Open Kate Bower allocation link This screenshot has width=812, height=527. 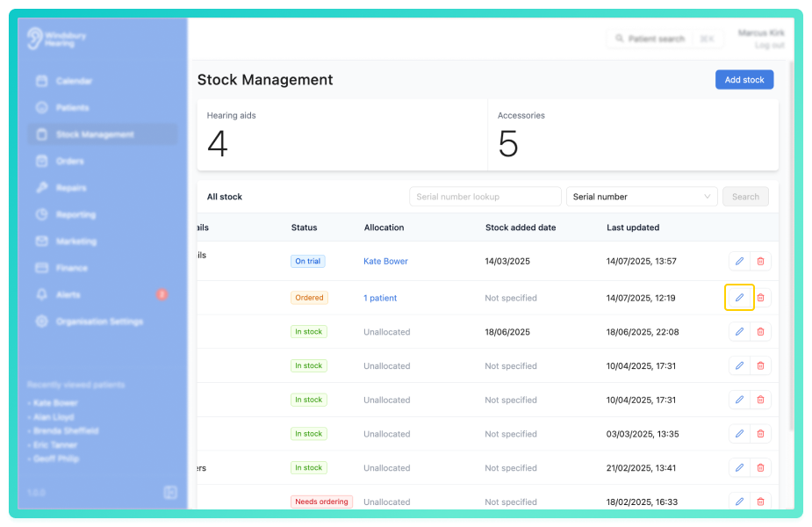(x=385, y=261)
